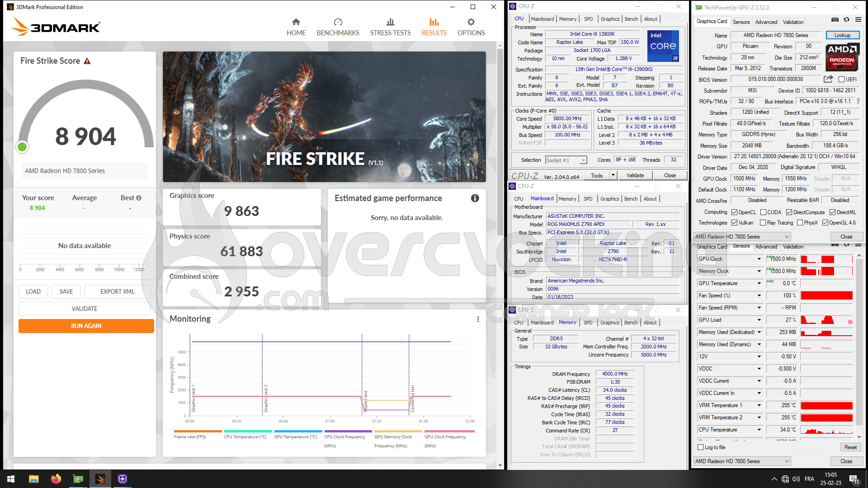Screen dimensions: 868x488
Task: Click the Bus Interface question mark
Action: click(x=858, y=101)
